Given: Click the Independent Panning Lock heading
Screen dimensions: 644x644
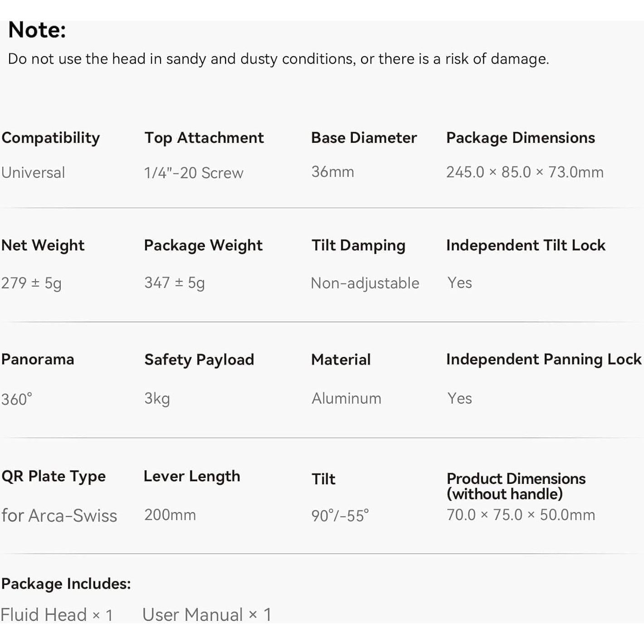Looking at the screenshot, I should point(543,359).
